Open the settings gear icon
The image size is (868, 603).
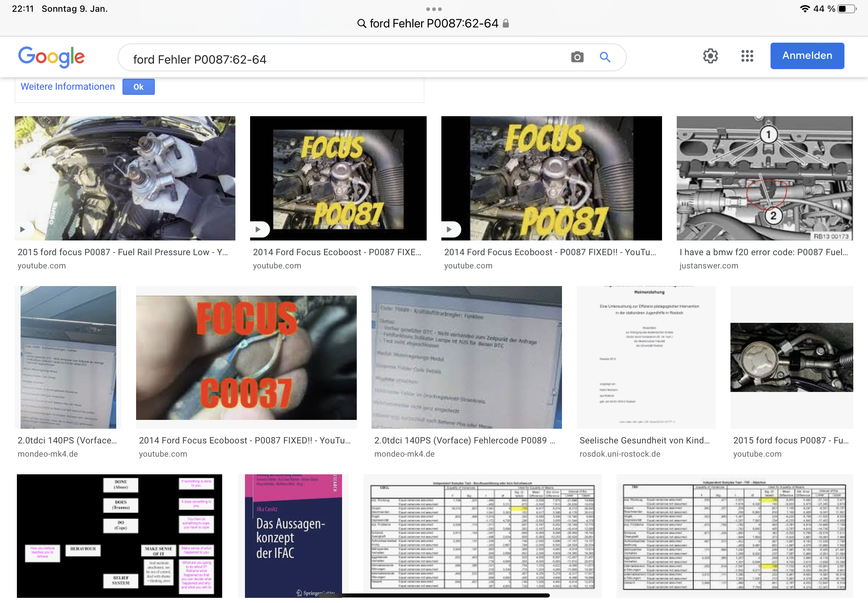pos(711,56)
